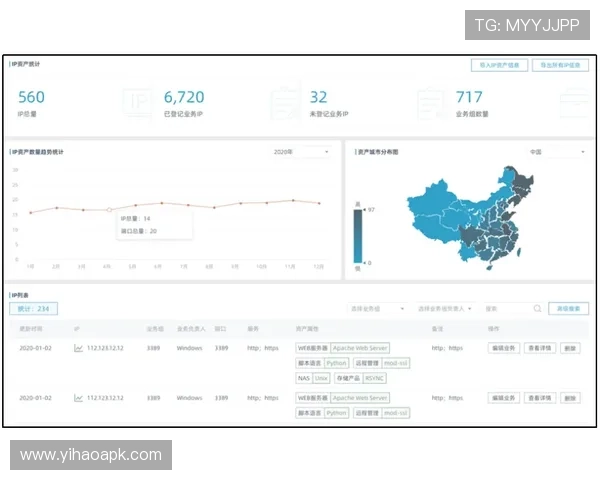Click the 导入IP资产信息 import button

coord(499,65)
